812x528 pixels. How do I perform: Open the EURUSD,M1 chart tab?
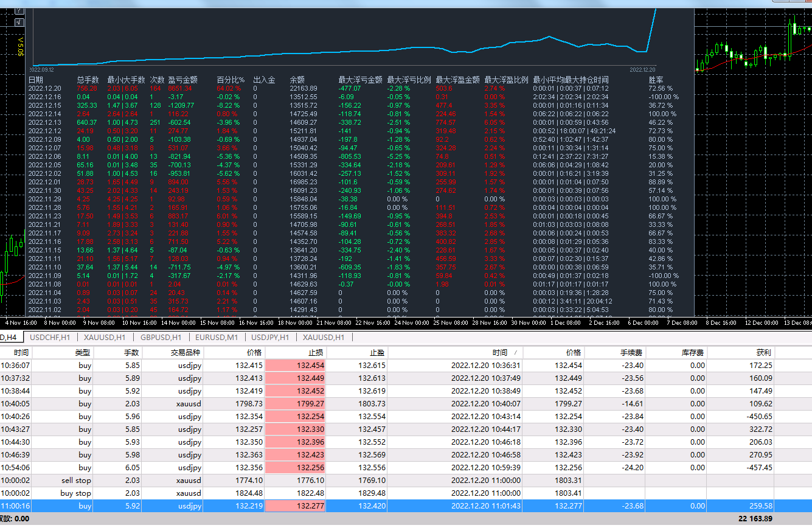[x=217, y=337]
